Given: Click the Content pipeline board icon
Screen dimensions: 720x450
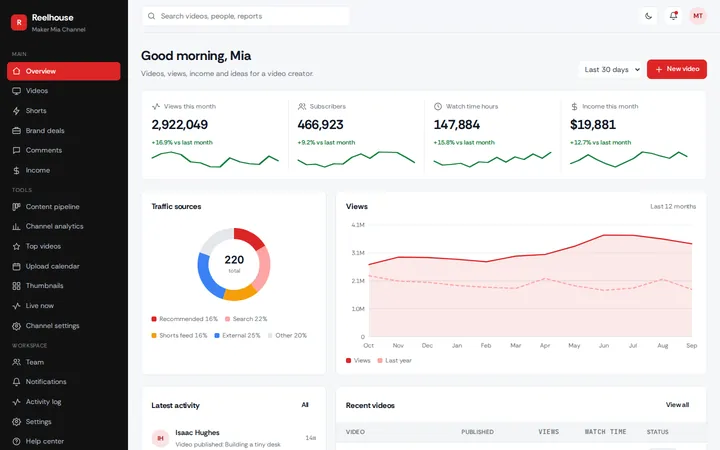Looking at the screenshot, I should point(17,207).
